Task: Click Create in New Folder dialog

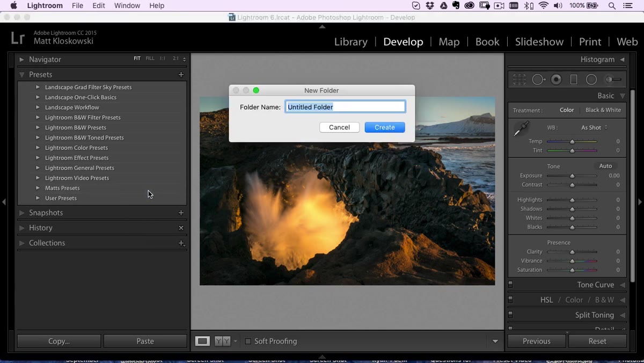Action: (385, 127)
